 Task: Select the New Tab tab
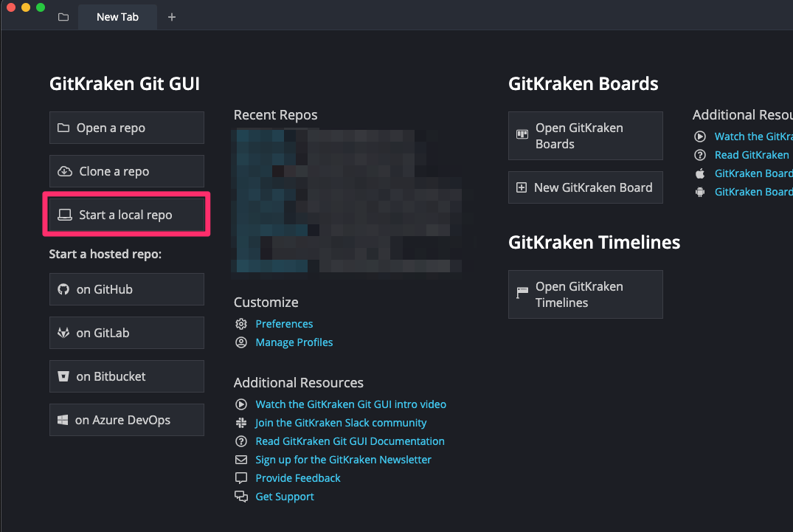point(117,17)
